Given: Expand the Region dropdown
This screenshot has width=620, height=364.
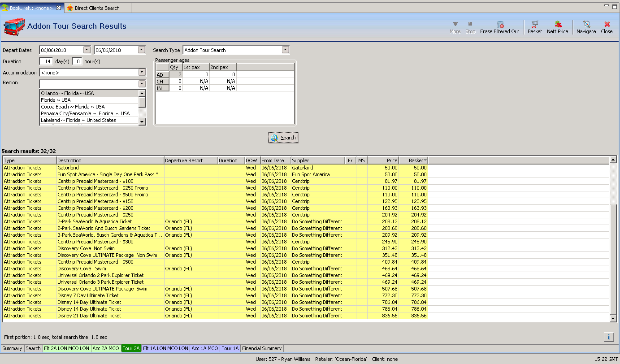Looking at the screenshot, I should click(142, 84).
